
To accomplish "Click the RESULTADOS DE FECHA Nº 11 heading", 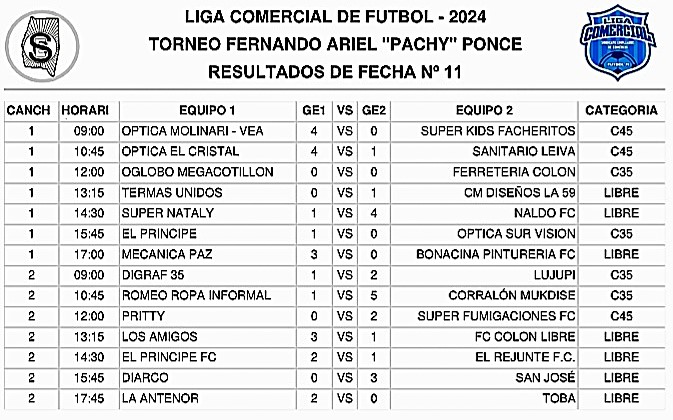I will (335, 72).
